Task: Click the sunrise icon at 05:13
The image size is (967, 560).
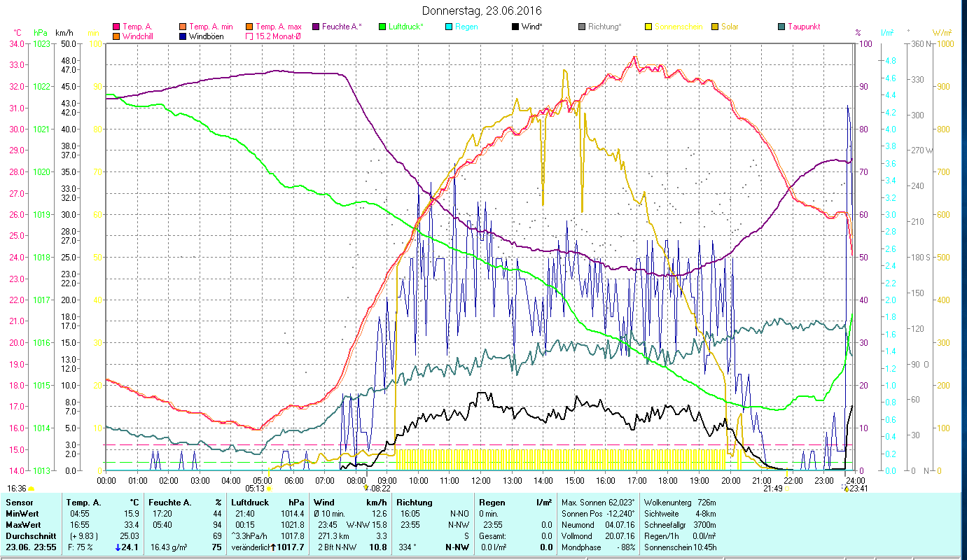Action: coord(269,489)
